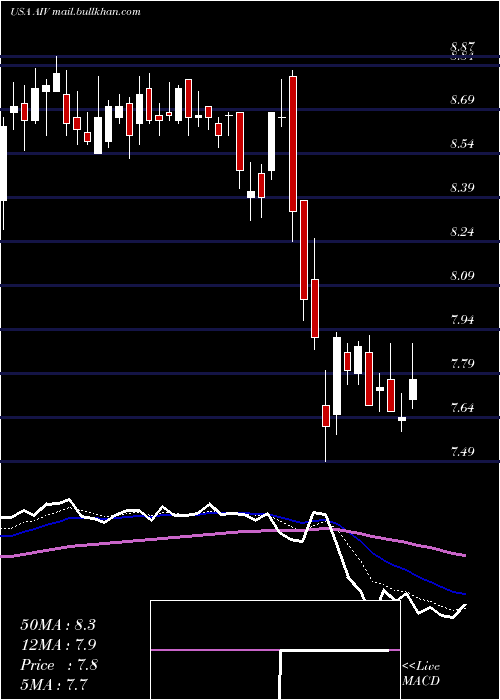Viewport: 500px width, 700px height.
Task: Click the '50MA : 8.3' readout
Action: 58,625
